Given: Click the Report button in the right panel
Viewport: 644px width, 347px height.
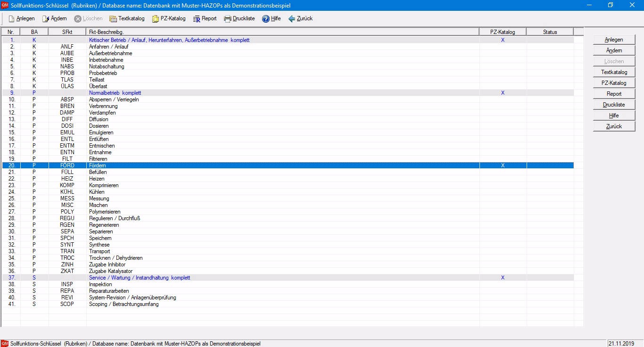Looking at the screenshot, I should 614,94.
